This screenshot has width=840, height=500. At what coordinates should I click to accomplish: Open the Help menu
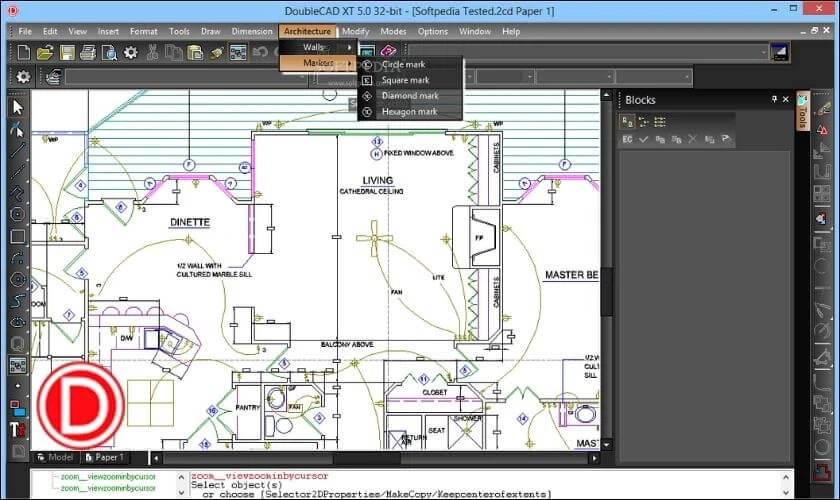[511, 31]
